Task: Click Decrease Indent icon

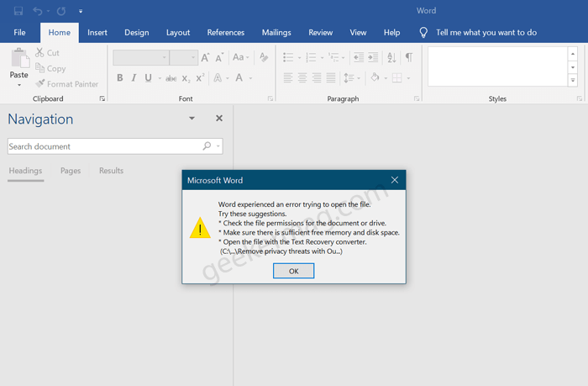Action: [359, 57]
